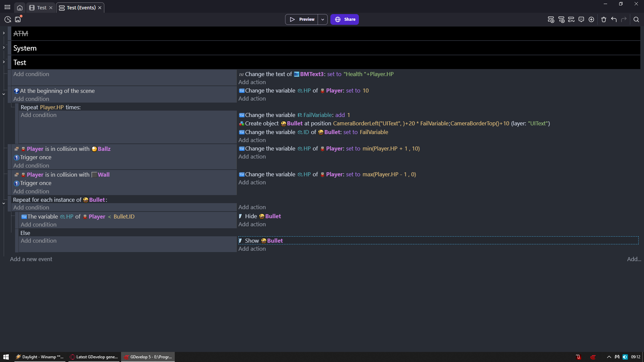Click the Preview button

(302, 19)
